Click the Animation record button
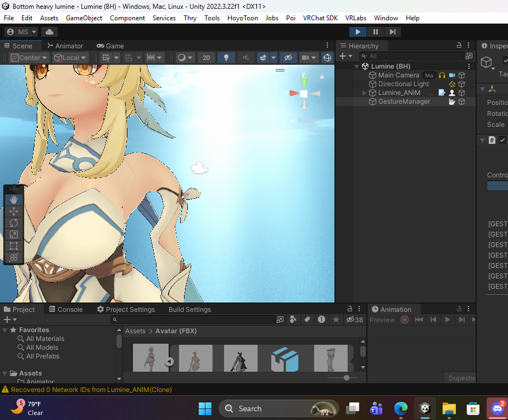Screen dimensions: 508x420 pos(405,320)
